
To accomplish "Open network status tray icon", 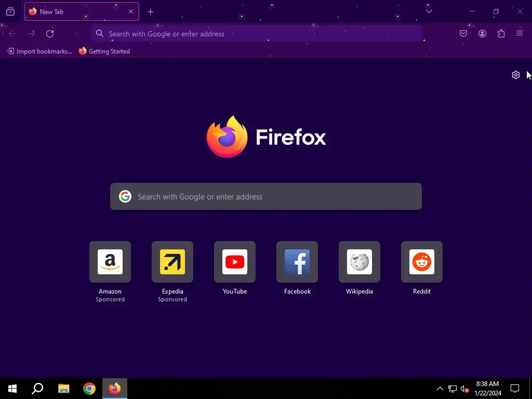I will [453, 389].
